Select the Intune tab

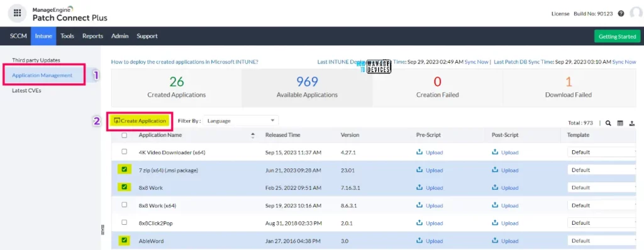click(43, 36)
